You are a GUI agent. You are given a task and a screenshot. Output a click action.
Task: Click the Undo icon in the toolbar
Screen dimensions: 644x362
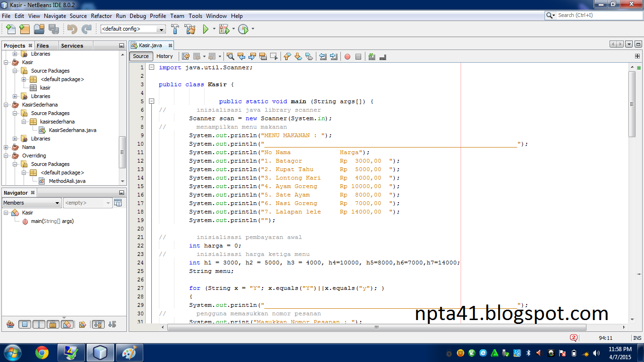(x=71, y=29)
